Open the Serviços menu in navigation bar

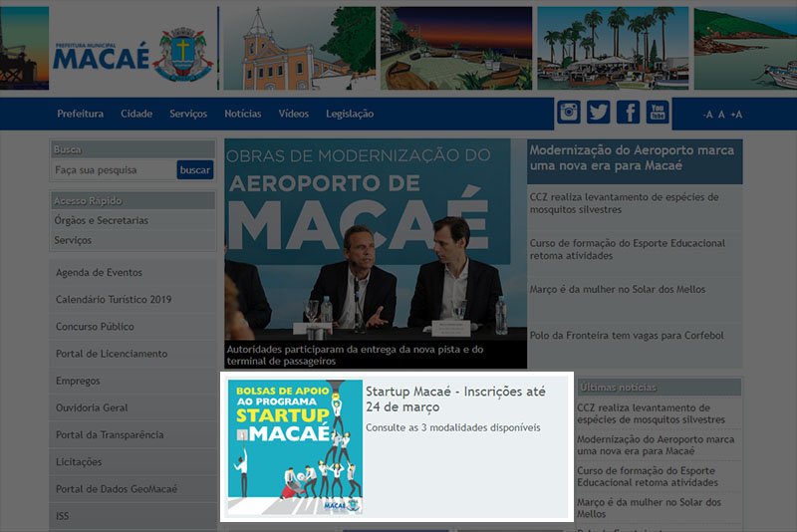click(188, 114)
